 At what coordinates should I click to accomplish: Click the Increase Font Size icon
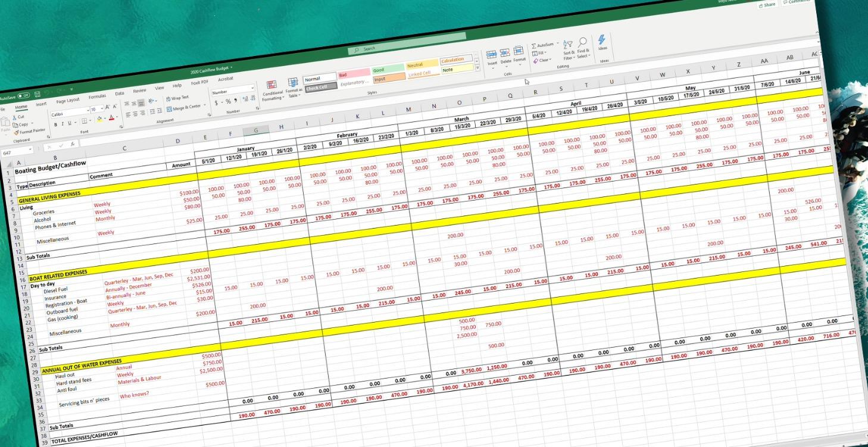pos(107,107)
